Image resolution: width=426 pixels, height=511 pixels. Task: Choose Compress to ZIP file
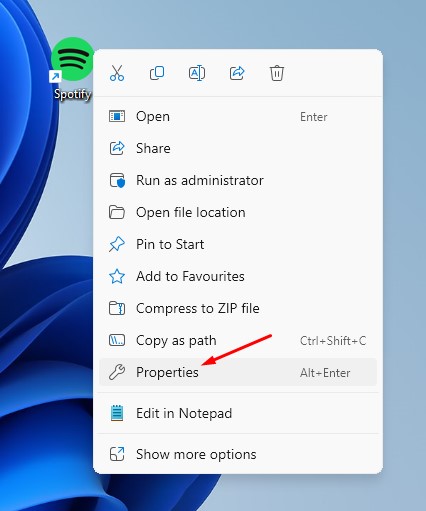point(238,308)
